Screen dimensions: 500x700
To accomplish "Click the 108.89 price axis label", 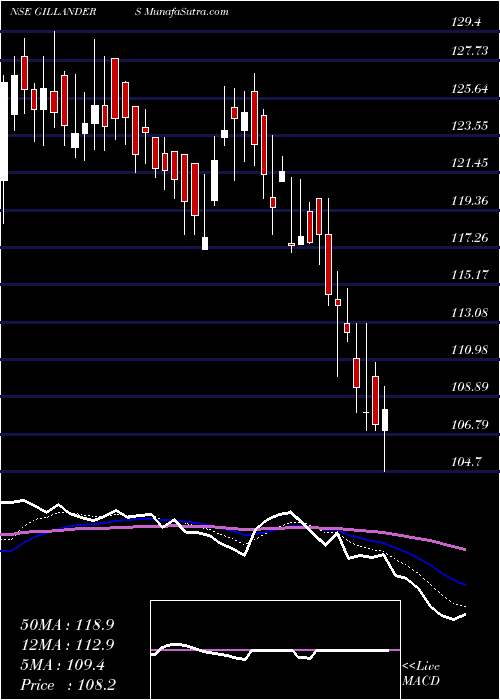I will click(470, 388).
